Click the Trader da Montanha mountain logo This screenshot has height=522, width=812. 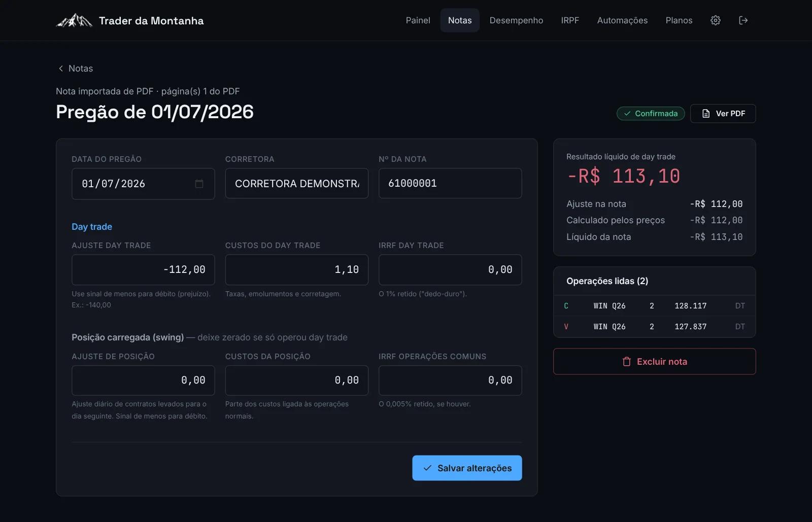(x=74, y=20)
